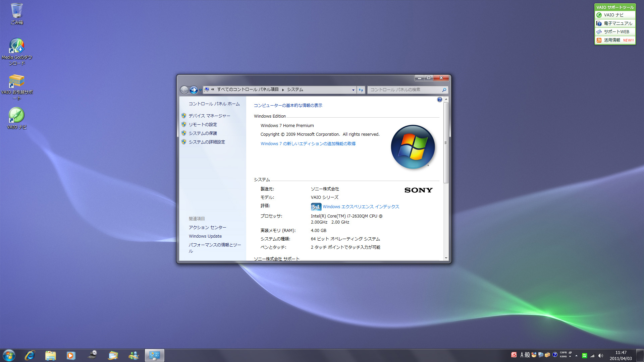Click the help question mark icon in System window
644x362 pixels.
[439, 100]
